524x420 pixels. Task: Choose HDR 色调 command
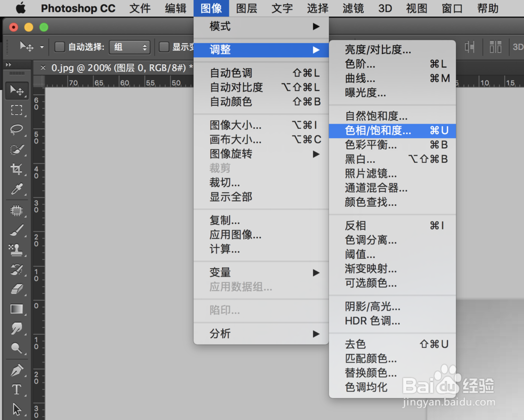tap(392, 321)
